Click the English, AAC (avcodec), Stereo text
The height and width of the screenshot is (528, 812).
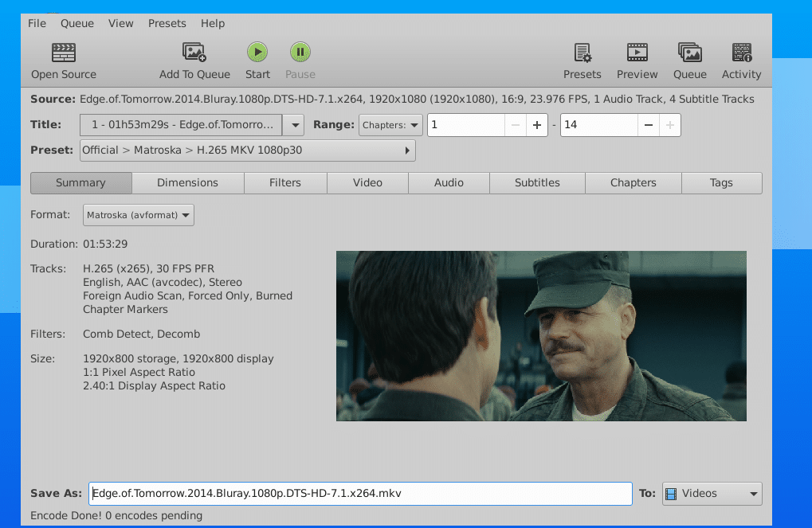(163, 282)
